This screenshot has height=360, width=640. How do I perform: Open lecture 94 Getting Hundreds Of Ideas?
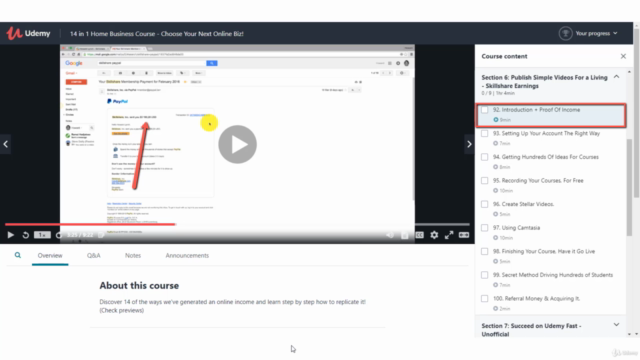(551, 162)
